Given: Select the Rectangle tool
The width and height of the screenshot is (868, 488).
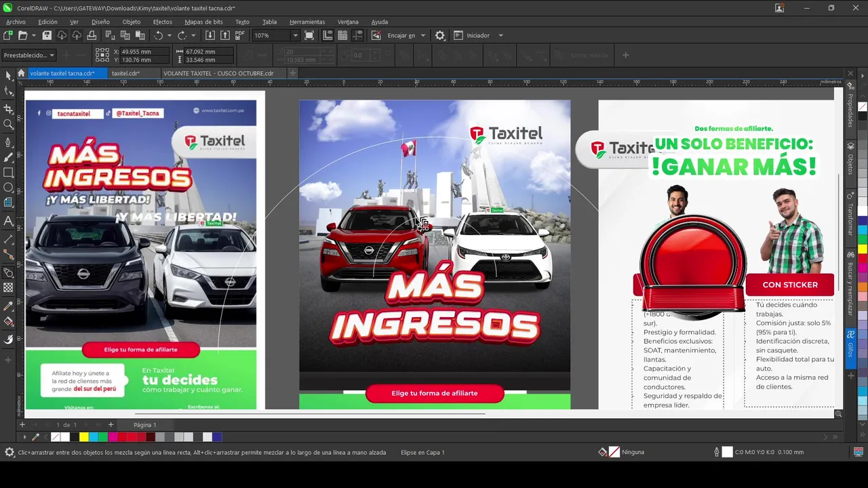Looking at the screenshot, I should (8, 173).
